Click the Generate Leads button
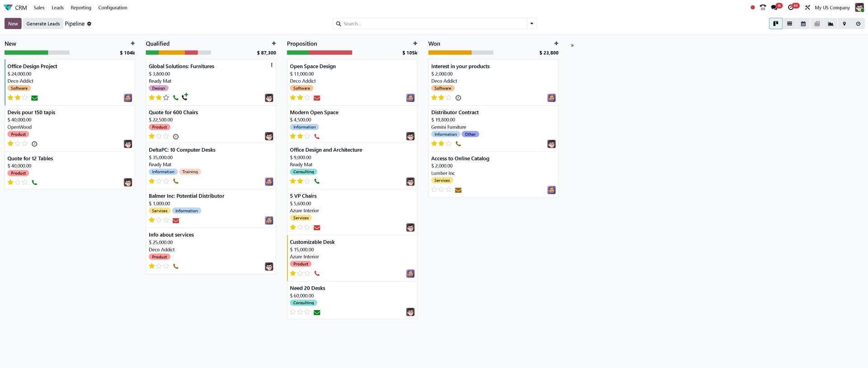Viewport: 868px width, 368px height. point(43,24)
